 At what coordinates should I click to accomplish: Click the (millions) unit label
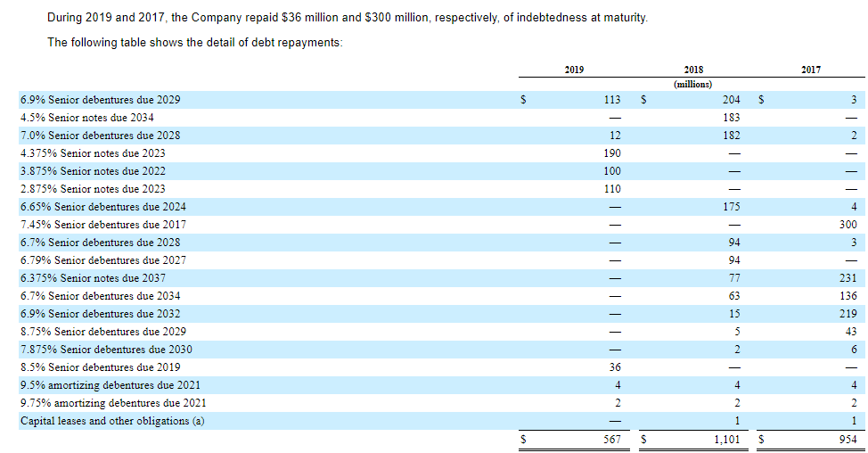693,84
